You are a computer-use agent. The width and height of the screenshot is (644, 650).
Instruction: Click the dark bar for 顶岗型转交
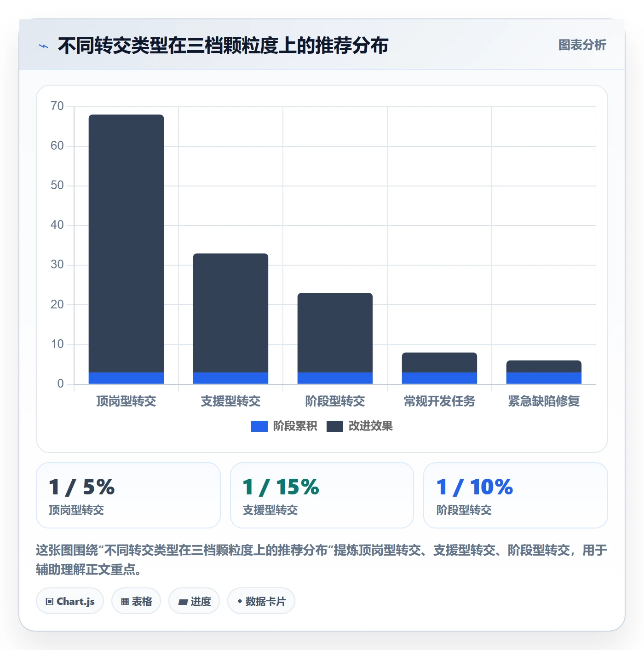(x=126, y=244)
